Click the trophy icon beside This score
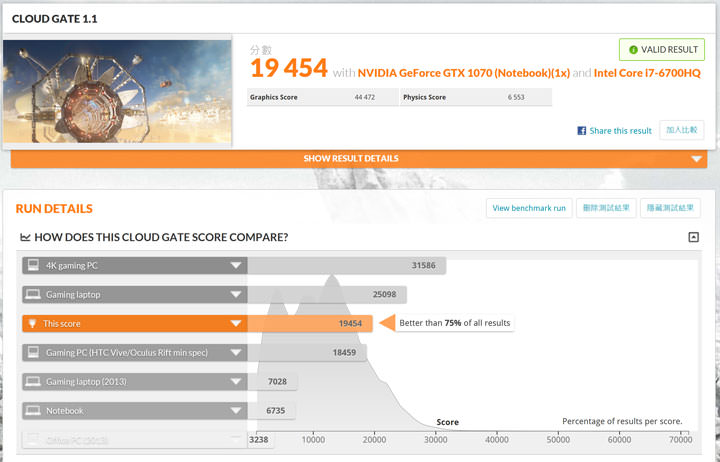The height and width of the screenshot is (462, 720). coord(33,324)
